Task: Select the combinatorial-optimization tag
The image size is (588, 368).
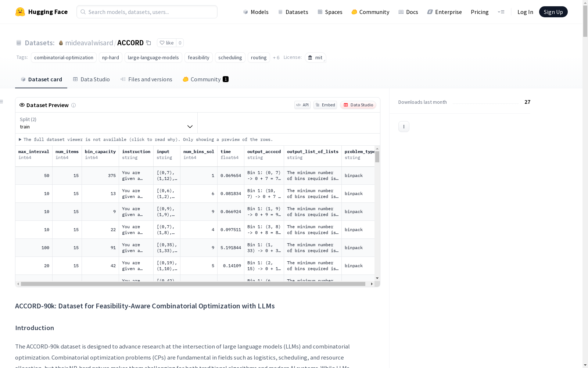Action: pyautogui.click(x=64, y=57)
